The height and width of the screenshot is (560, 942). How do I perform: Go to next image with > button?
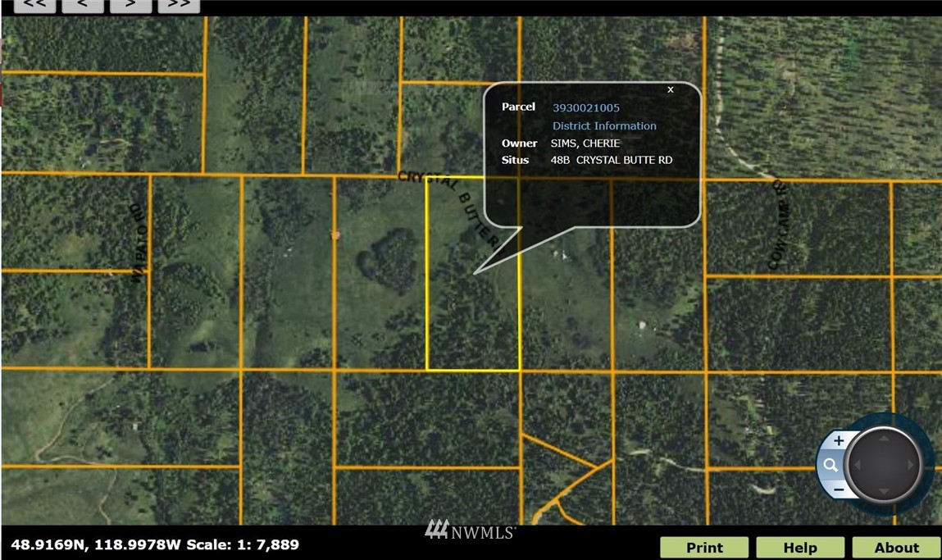click(x=130, y=5)
